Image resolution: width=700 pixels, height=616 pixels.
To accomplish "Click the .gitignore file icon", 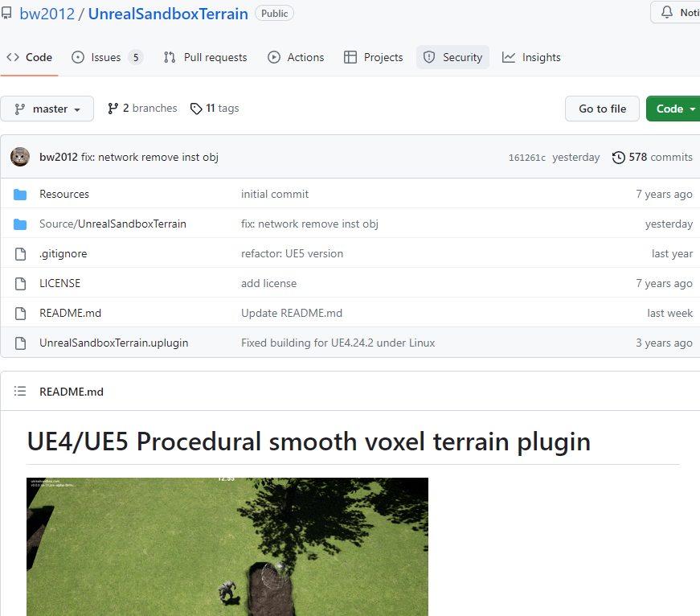I will tap(21, 254).
